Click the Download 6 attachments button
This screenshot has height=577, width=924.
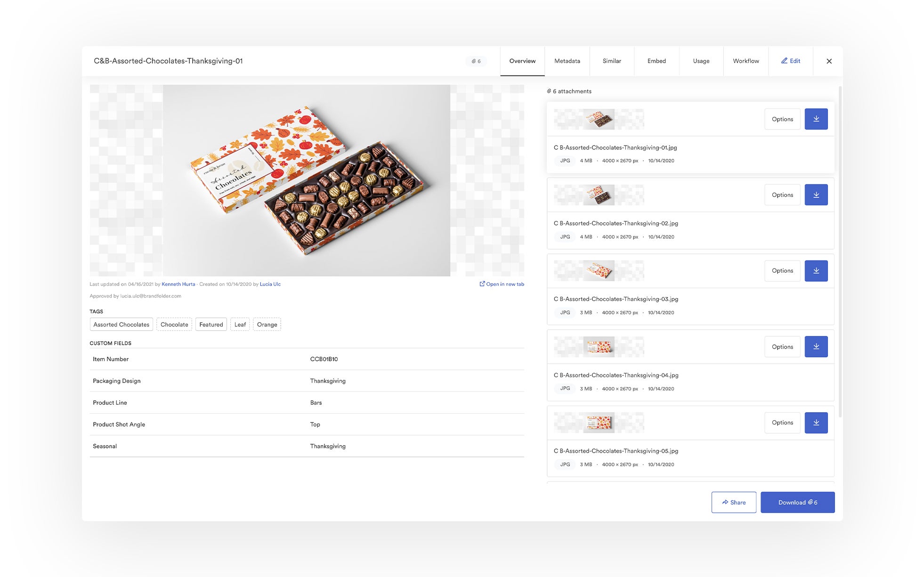pos(797,502)
